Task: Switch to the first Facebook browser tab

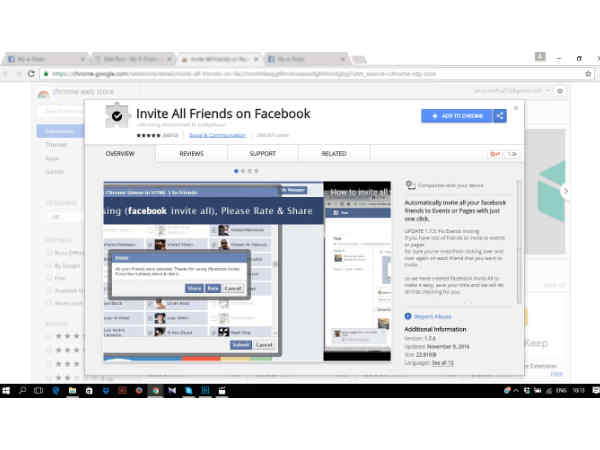Action: click(46, 59)
